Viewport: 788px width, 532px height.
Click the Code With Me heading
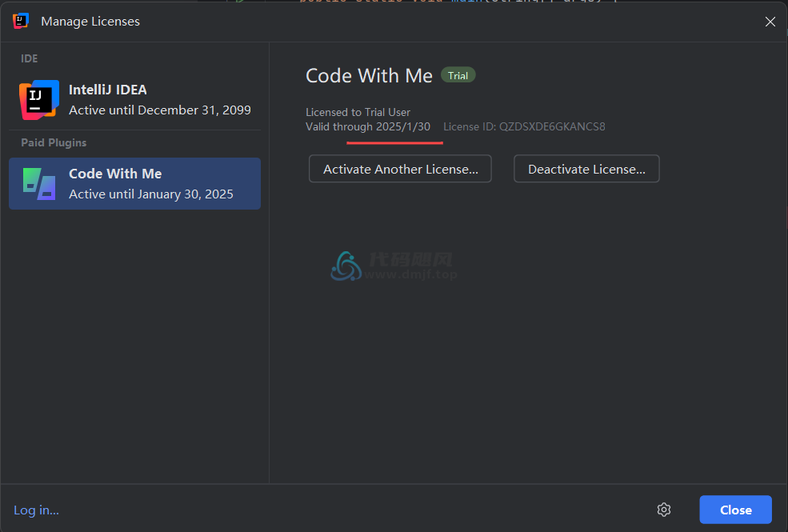pyautogui.click(x=369, y=76)
